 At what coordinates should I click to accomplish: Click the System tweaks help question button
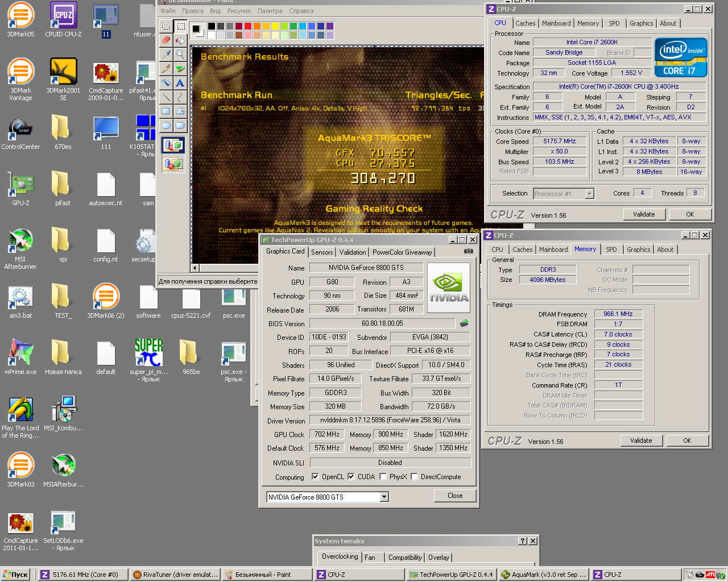pos(523,541)
